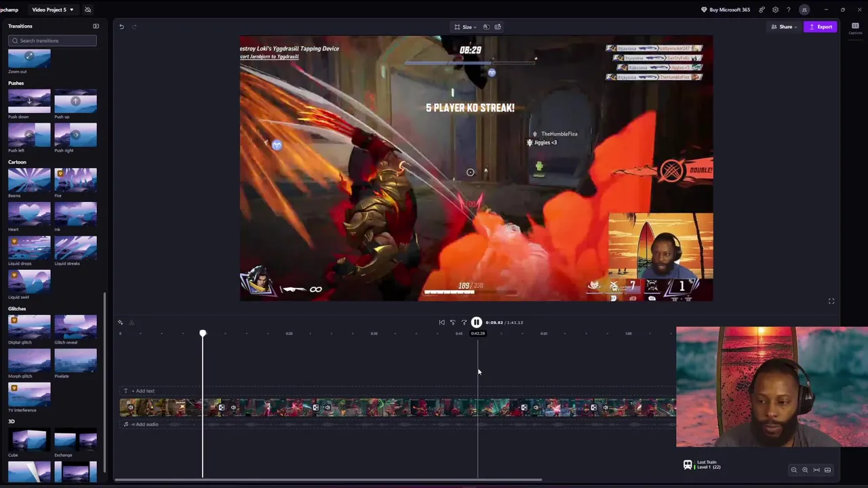Screen dimensions: 868x488
Task: Select the Morph glitch transition
Action: [29, 360]
